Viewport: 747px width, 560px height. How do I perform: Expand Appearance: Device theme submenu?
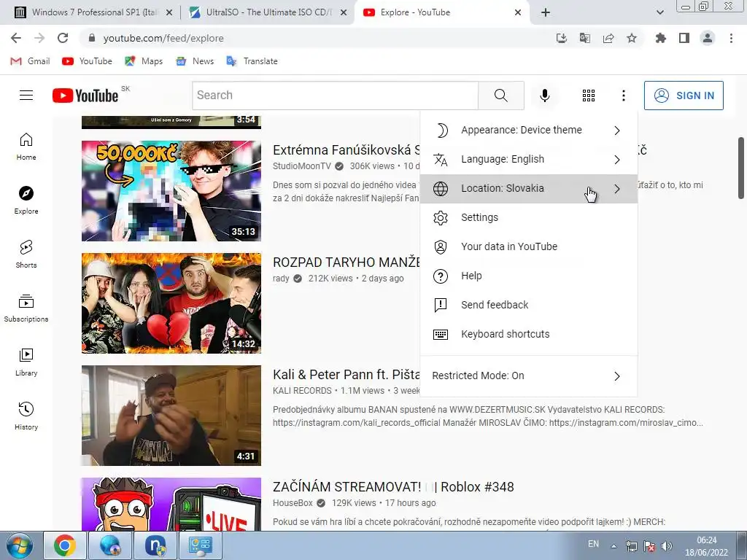point(529,130)
